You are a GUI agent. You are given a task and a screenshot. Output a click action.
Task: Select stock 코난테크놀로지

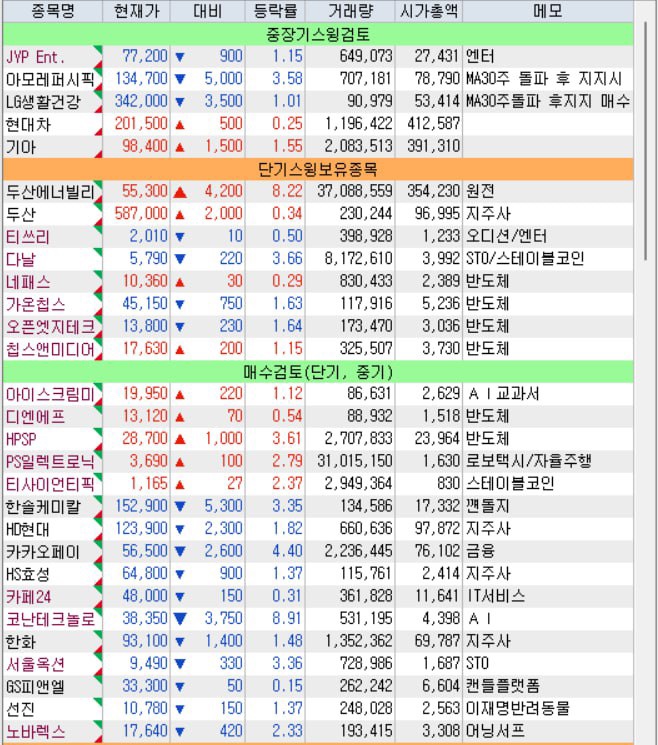(52, 619)
